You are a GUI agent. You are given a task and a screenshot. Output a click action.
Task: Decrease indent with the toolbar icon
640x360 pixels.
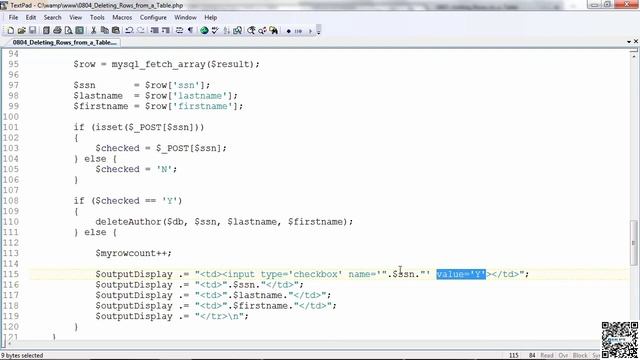point(154,31)
